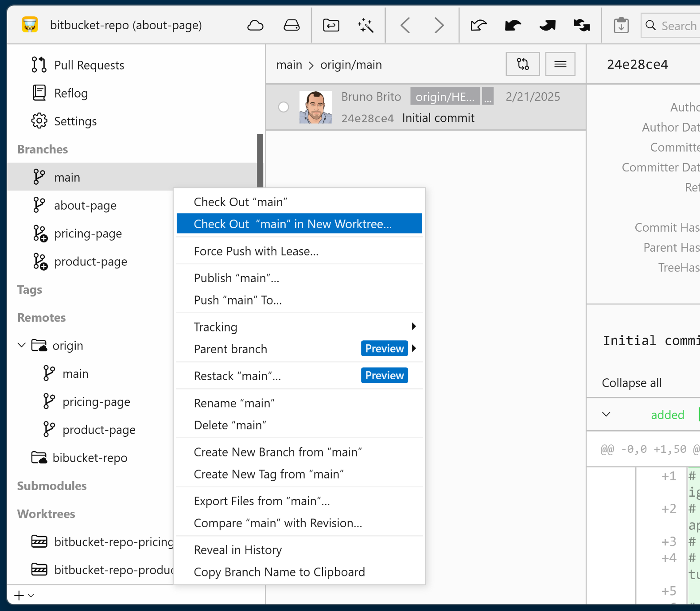Collapse the added file diff chevron
The width and height of the screenshot is (700, 611).
(x=606, y=415)
